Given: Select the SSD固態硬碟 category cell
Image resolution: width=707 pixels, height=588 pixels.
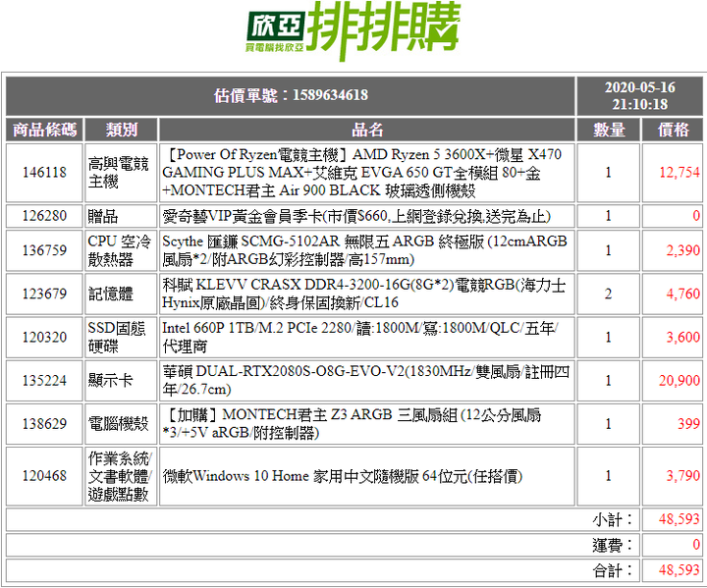Looking at the screenshot, I should [121, 337].
